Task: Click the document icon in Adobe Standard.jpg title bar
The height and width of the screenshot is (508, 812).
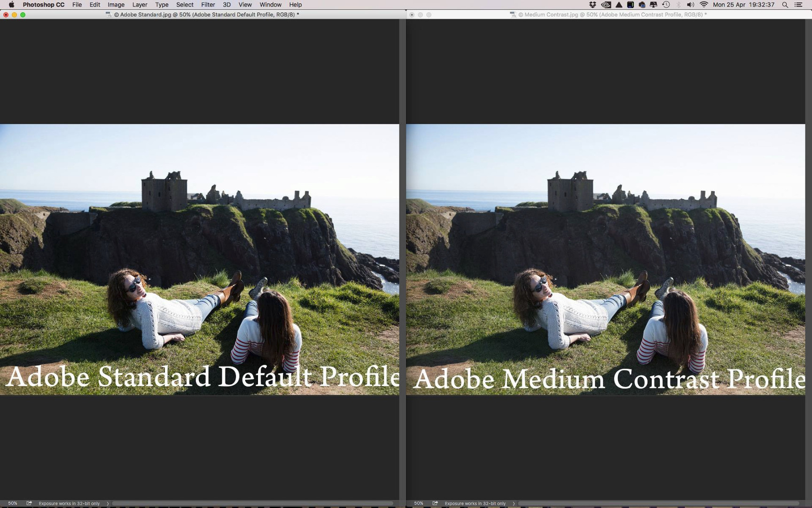Action: click(x=109, y=15)
